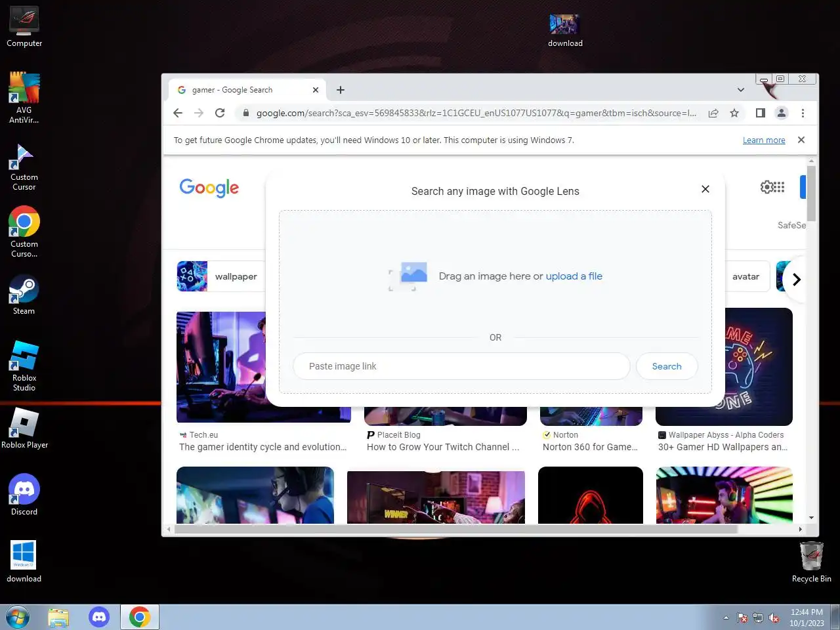The image size is (840, 630).
Task: Launch Discord desktop shortcut
Action: coord(24,494)
